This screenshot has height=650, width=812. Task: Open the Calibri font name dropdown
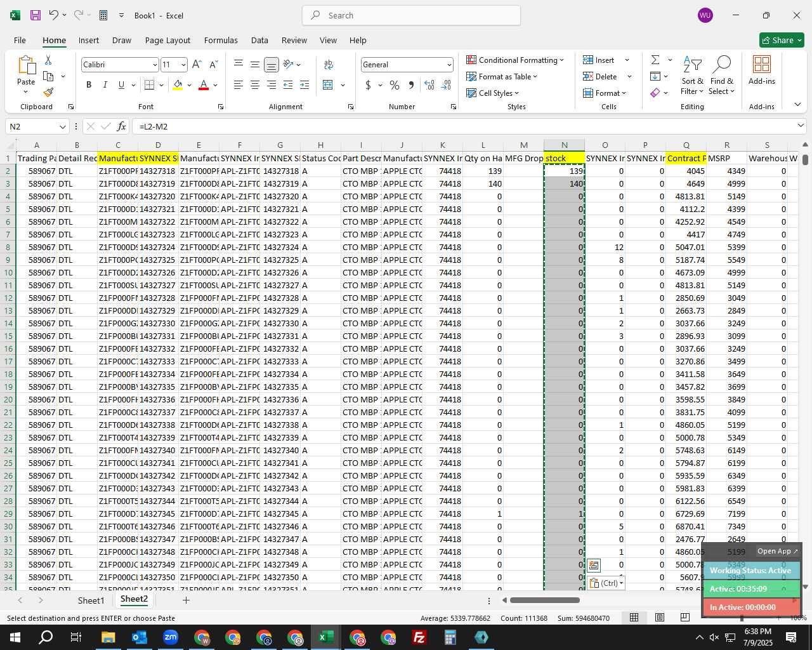(154, 65)
